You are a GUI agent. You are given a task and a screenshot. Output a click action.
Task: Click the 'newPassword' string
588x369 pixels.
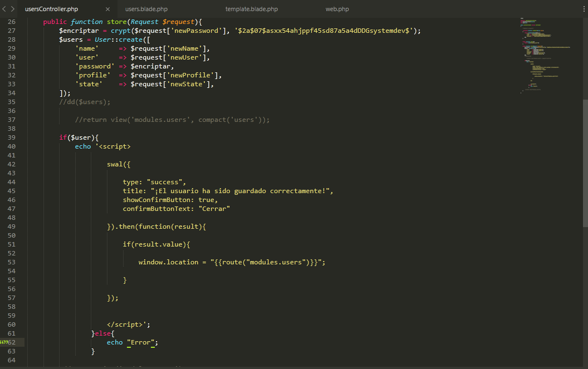[197, 31]
